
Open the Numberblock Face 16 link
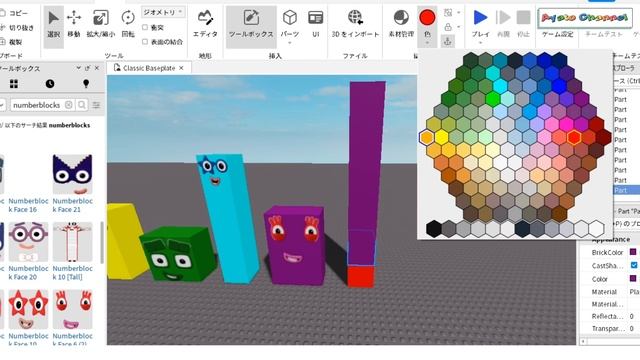28,205
